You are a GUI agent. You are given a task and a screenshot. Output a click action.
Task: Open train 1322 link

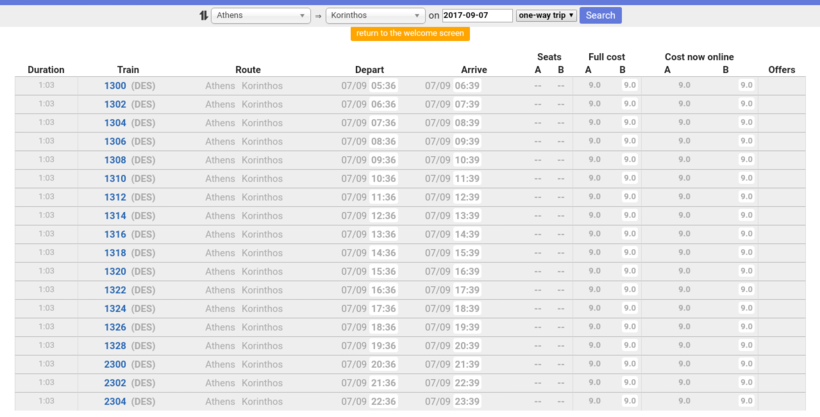(x=115, y=290)
